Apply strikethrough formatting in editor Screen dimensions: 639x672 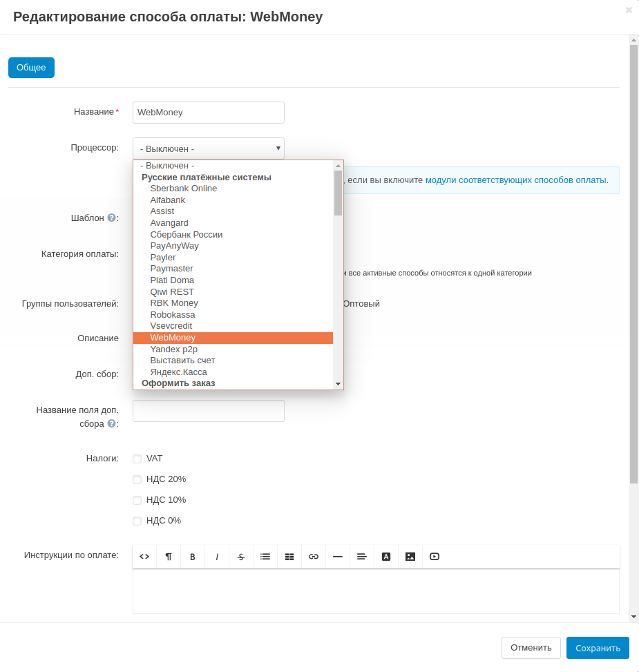coord(241,557)
